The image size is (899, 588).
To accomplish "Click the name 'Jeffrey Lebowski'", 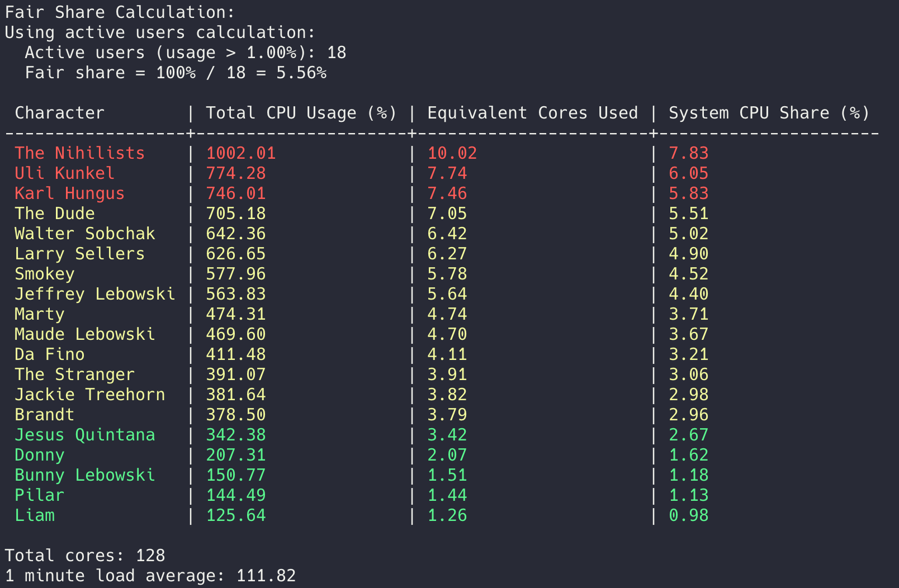I will coord(95,294).
